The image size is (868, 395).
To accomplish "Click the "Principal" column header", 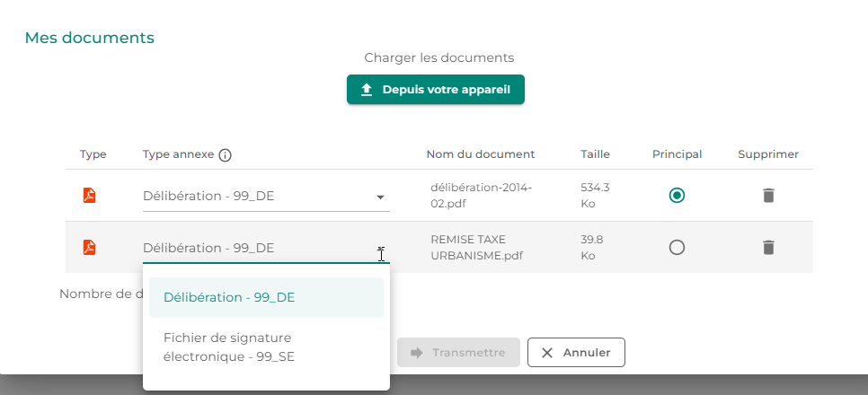I will [x=677, y=154].
